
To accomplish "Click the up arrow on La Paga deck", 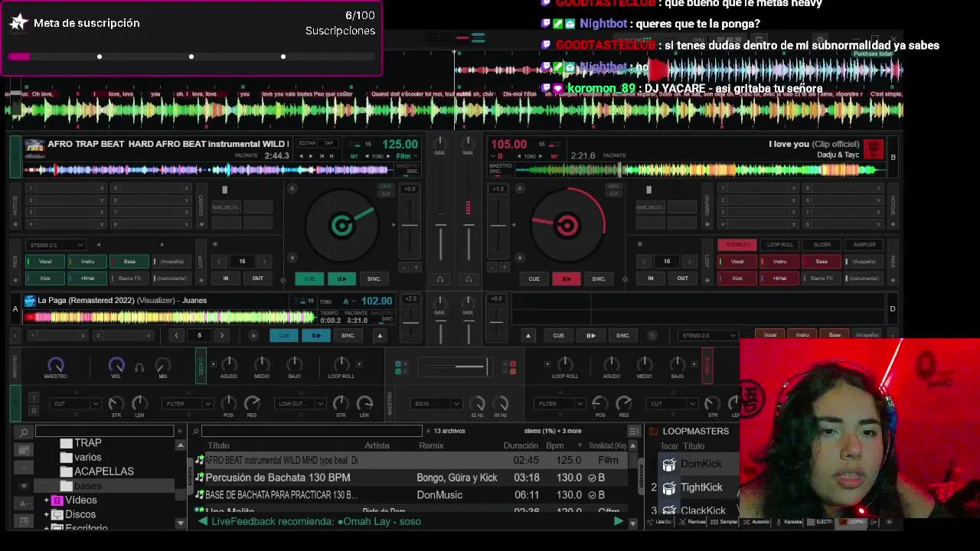I will [379, 335].
